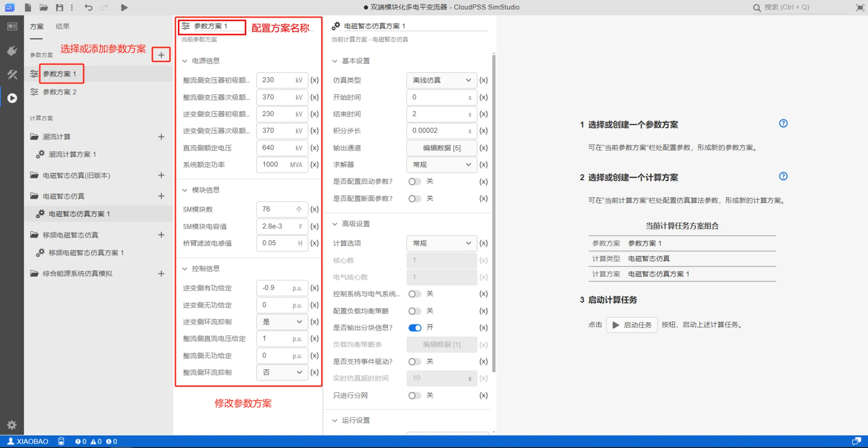Screen dimensions: 868x448
Task: Open settings gear at bottom of sidebar
Action: point(12,425)
